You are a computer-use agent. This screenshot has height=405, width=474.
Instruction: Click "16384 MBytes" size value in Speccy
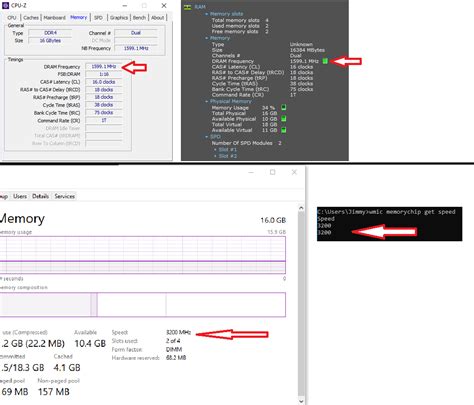point(307,50)
